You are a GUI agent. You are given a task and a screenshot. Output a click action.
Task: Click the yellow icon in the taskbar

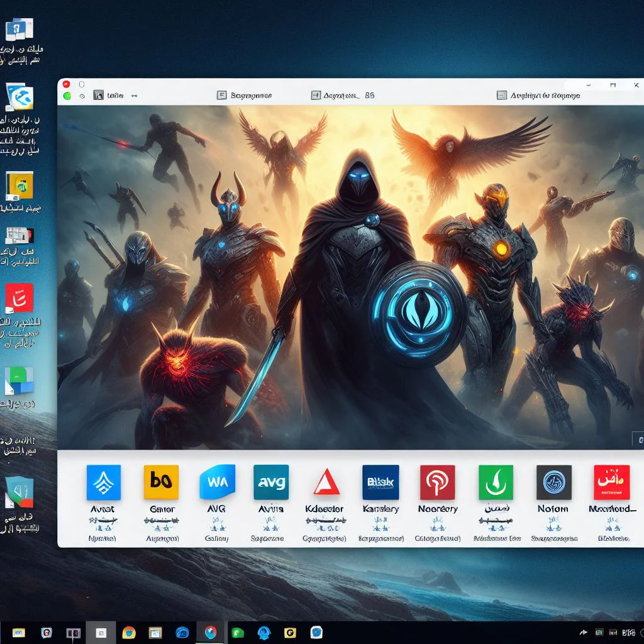click(290, 633)
